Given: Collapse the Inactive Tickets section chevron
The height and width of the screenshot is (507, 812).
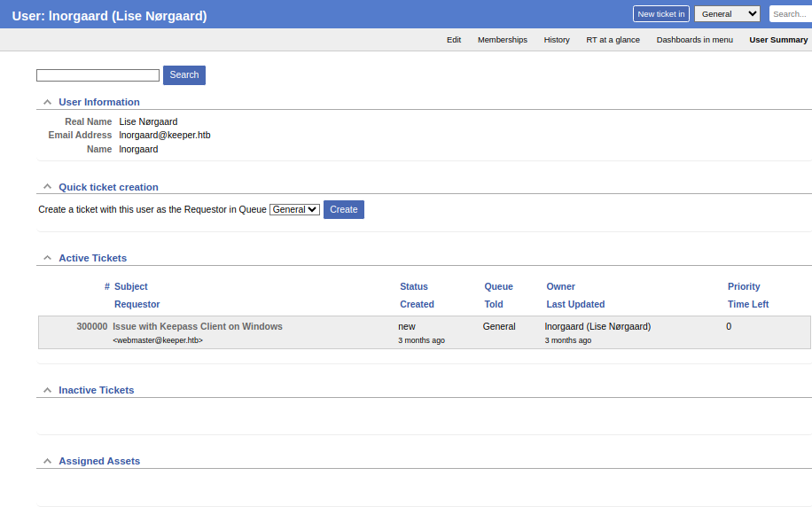Looking at the screenshot, I should point(47,390).
